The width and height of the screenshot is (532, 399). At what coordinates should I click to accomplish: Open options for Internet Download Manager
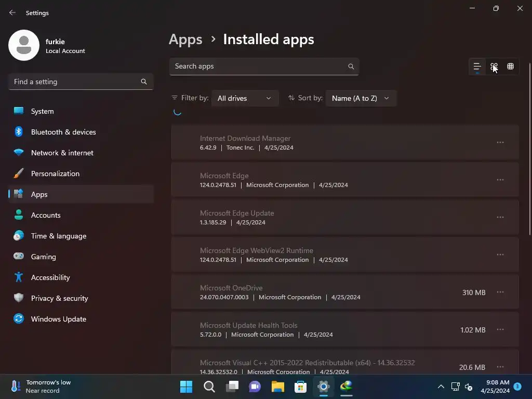pos(500,142)
